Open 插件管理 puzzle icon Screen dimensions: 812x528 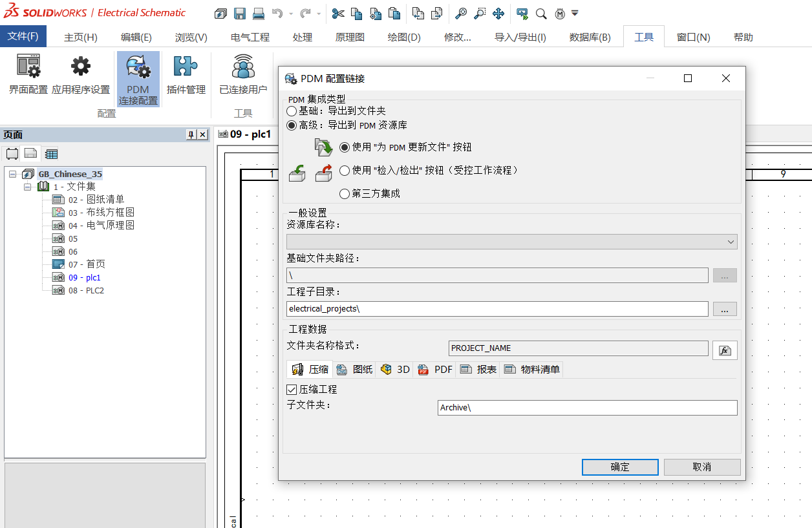[186, 76]
